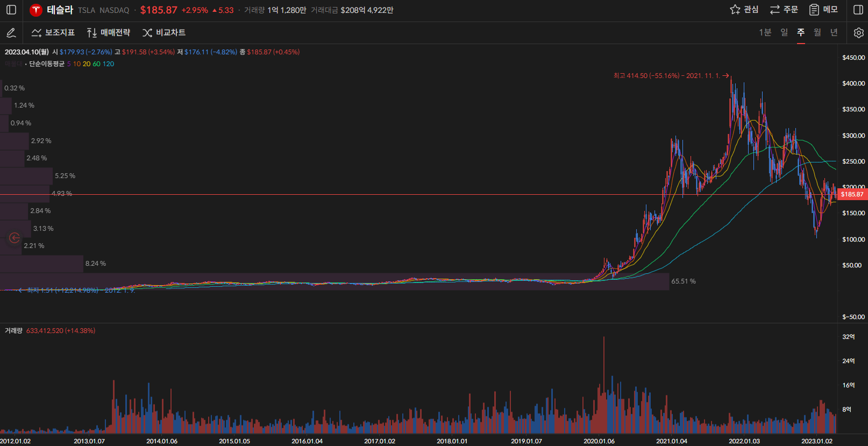Click the 단순이동평균 moving average label
Image resolution: width=868 pixels, height=446 pixels.
click(x=46, y=63)
